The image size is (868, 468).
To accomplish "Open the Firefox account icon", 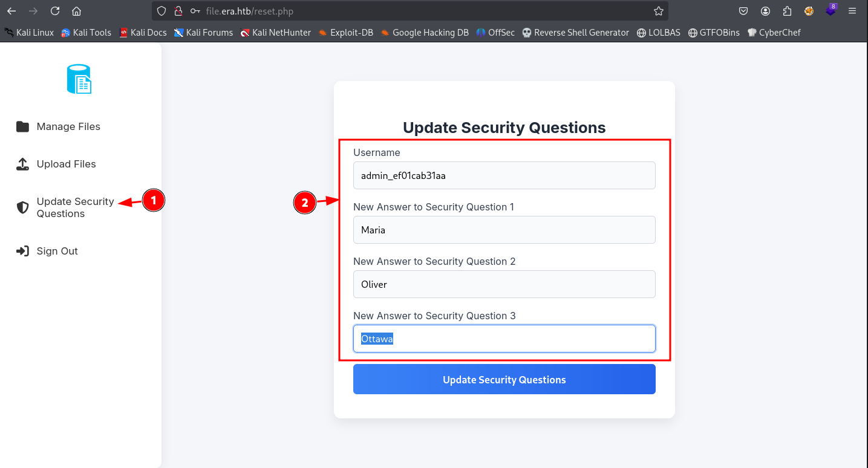I will tap(765, 11).
